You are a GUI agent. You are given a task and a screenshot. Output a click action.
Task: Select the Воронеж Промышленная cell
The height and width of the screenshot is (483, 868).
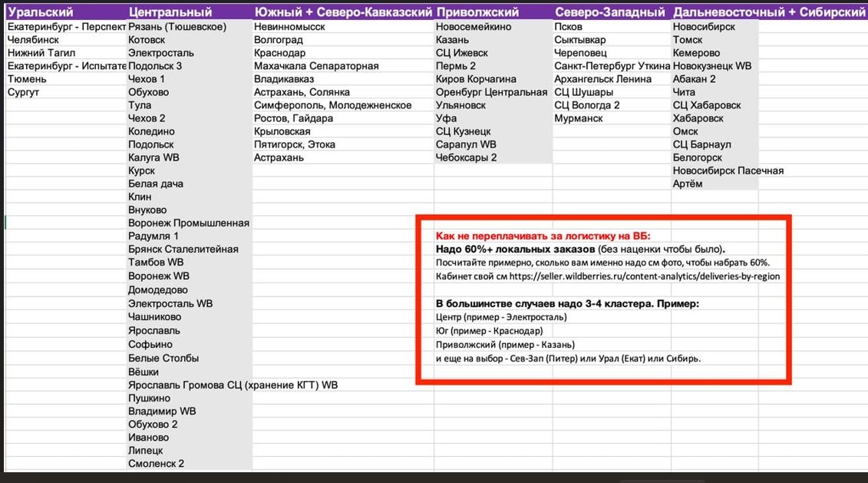[190, 223]
